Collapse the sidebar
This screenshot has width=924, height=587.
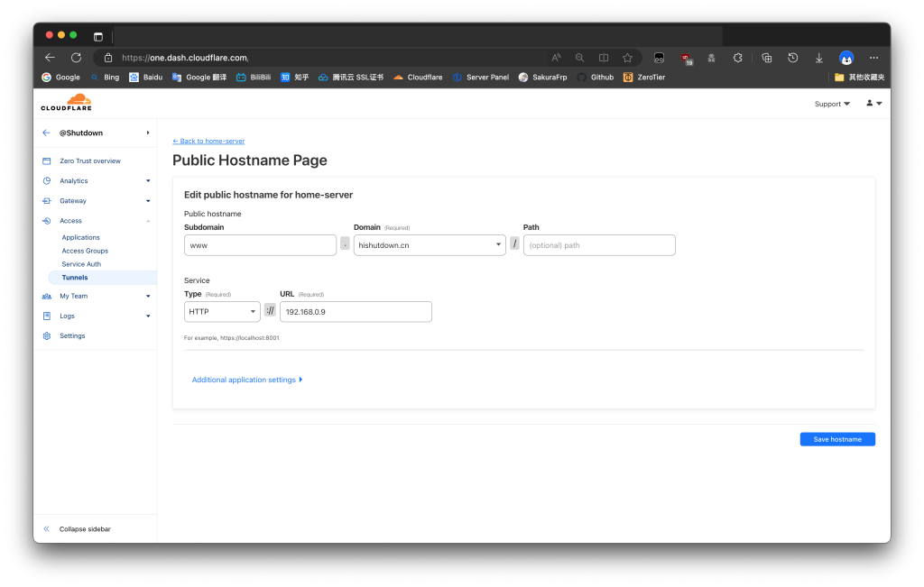85,529
